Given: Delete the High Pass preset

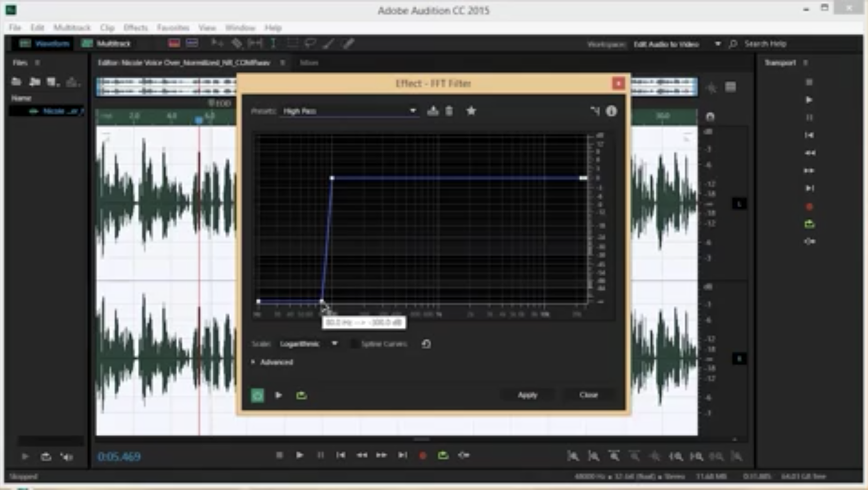Looking at the screenshot, I should (449, 110).
